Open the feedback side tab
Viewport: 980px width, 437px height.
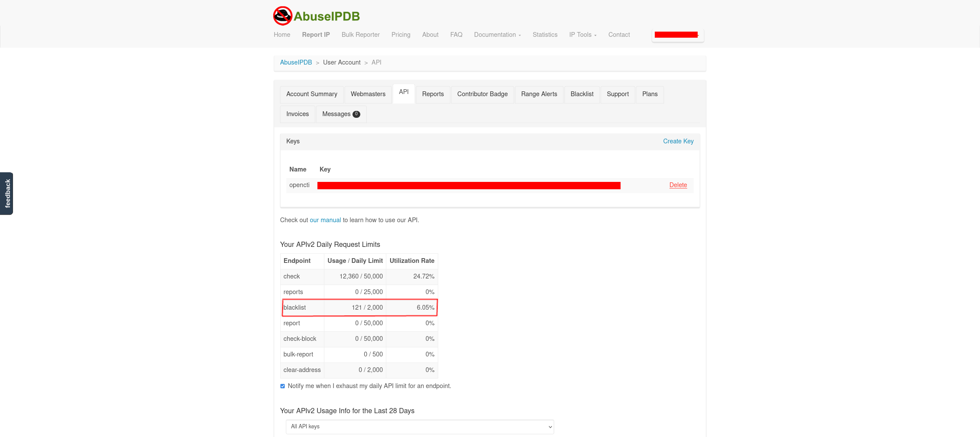click(x=6, y=194)
